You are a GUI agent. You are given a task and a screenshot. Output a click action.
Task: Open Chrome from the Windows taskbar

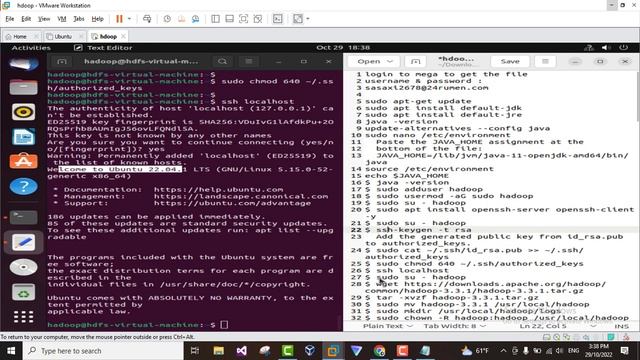click(x=379, y=351)
